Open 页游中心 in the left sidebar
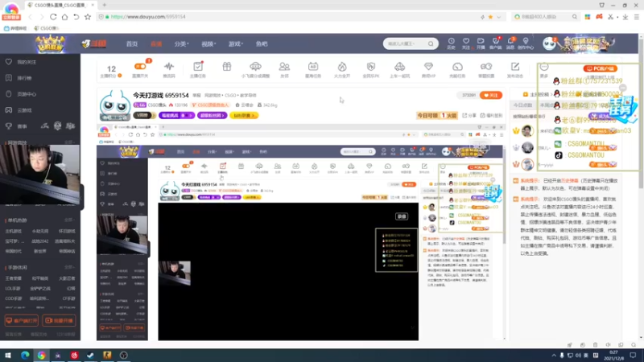The image size is (644, 362). 27,94
